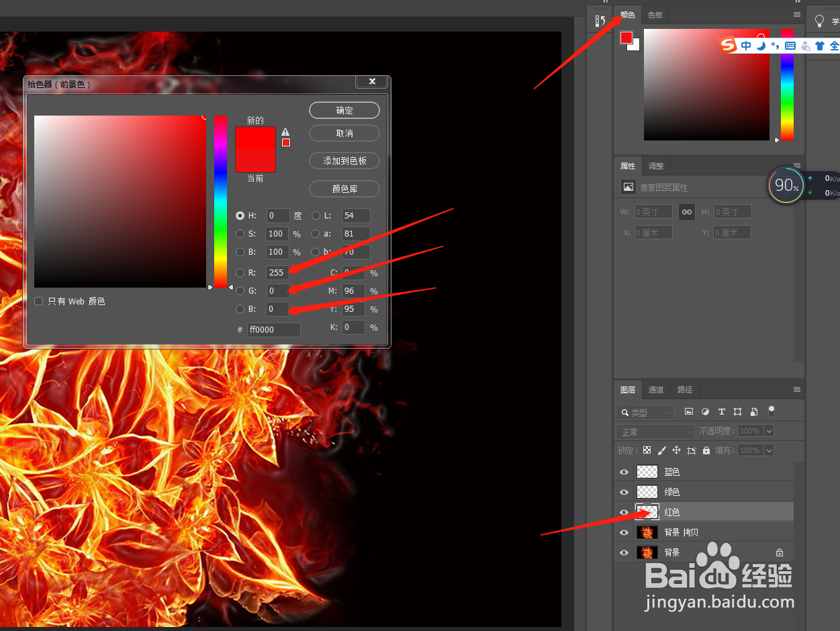Switch to the 属性 tab
Screen dimensions: 840x631
pyautogui.click(x=628, y=166)
